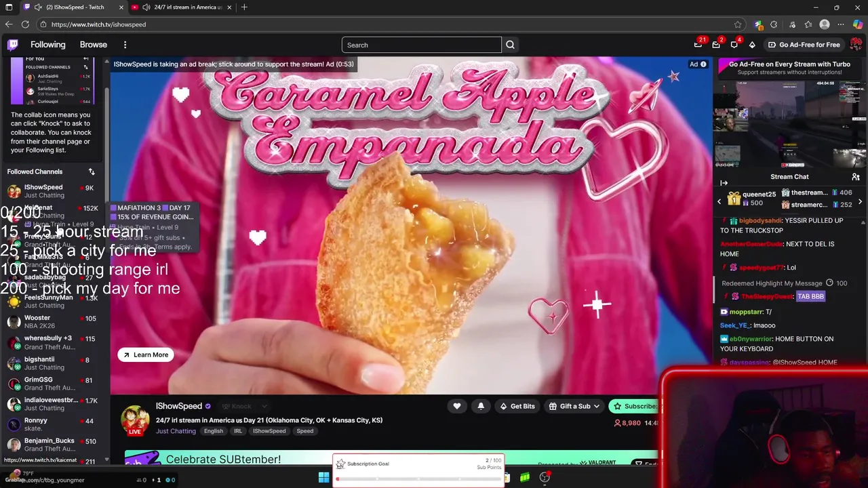The width and height of the screenshot is (868, 488).
Task: Open Prime loot crown icon with 21 badge
Action: (x=698, y=45)
